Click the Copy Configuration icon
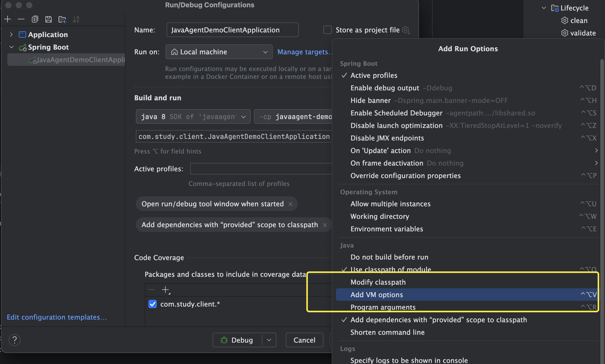Image resolution: width=605 pixels, height=364 pixels. [x=35, y=19]
